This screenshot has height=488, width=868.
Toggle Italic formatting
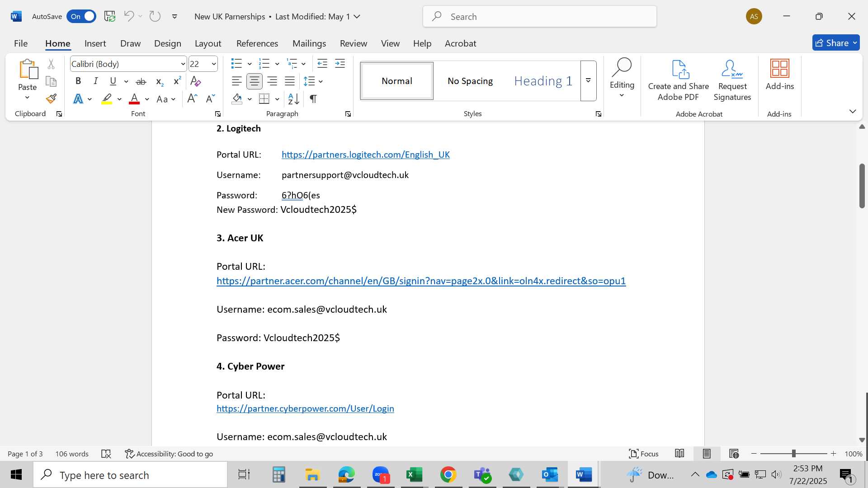95,81
